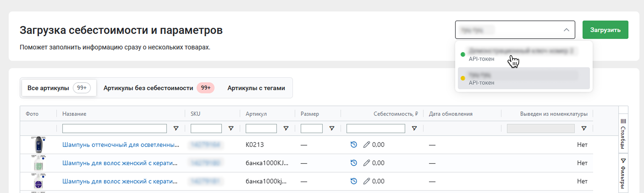
Task: Open Шампунь для волос link with артикул банка1000KJ...
Action: (120, 163)
